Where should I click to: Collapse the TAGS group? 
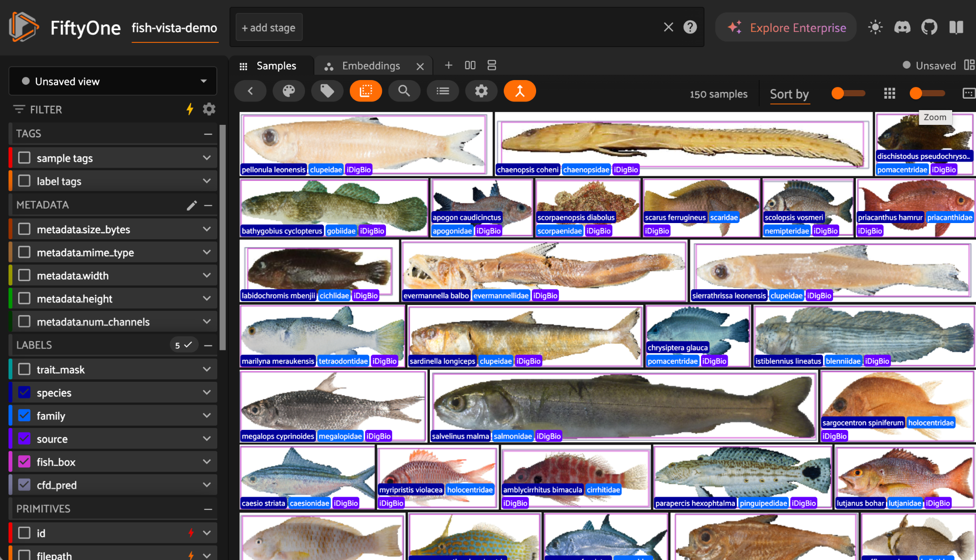click(x=208, y=134)
